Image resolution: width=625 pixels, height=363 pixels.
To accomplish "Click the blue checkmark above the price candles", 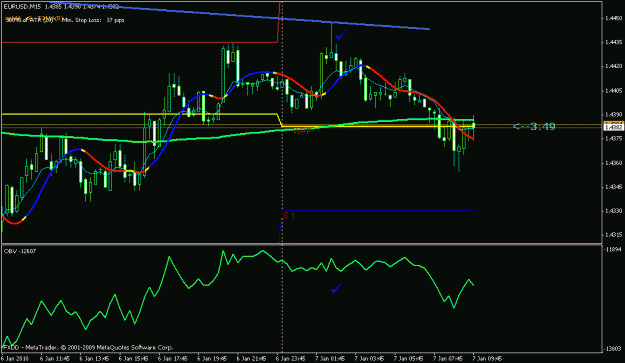I will tap(341, 35).
